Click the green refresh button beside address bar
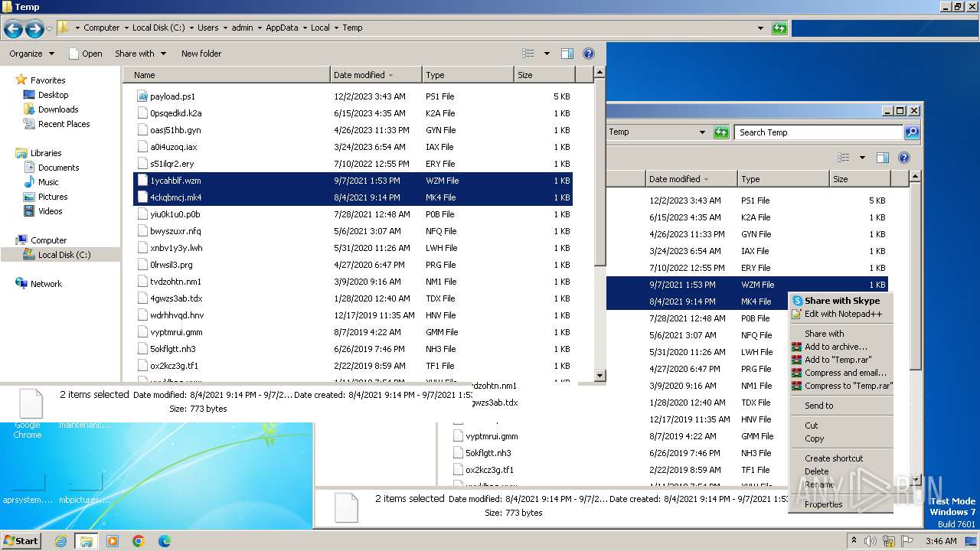This screenshot has height=551, width=980. point(779,28)
